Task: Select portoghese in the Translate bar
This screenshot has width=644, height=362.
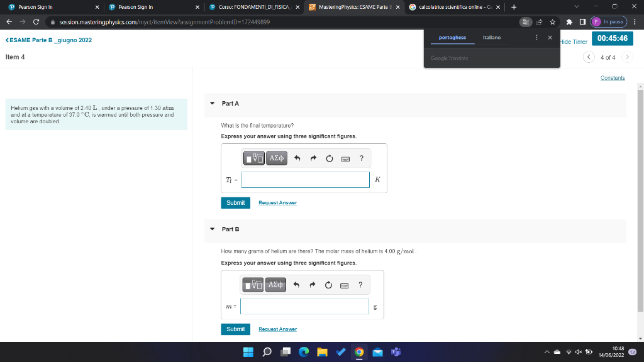Action: pyautogui.click(x=452, y=37)
